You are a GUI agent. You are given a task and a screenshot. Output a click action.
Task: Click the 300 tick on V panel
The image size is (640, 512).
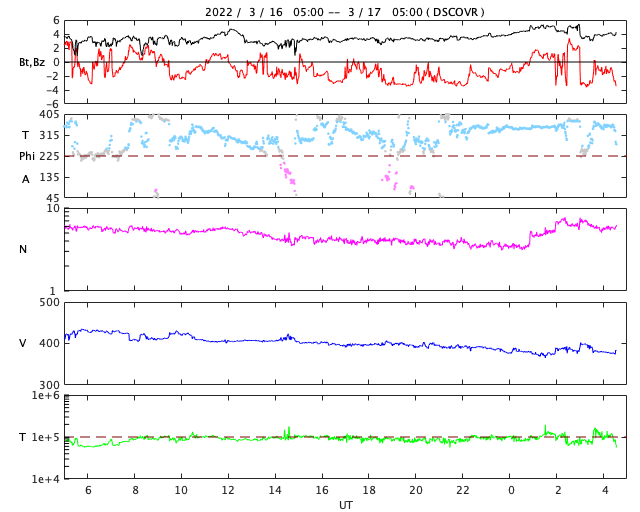[x=49, y=385]
